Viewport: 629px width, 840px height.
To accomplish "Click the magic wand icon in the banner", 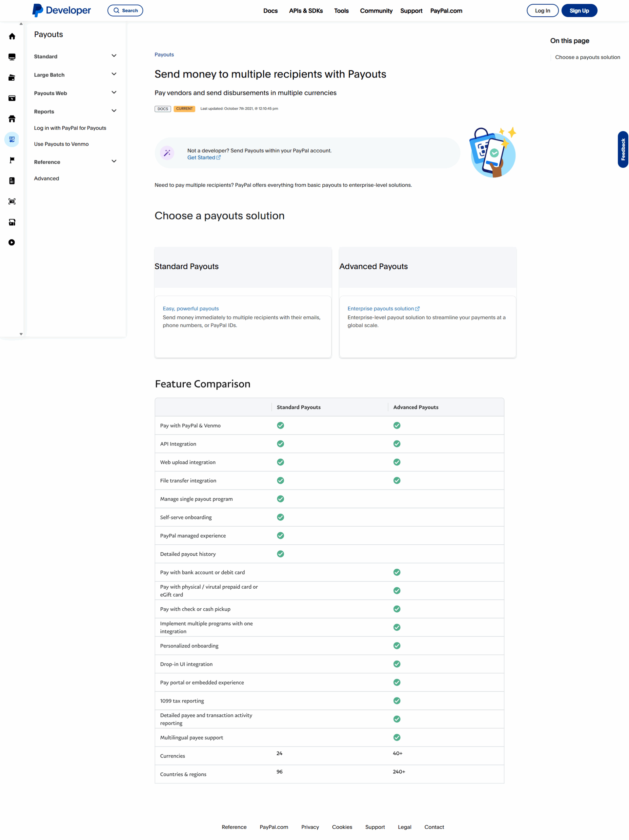I will (x=167, y=153).
